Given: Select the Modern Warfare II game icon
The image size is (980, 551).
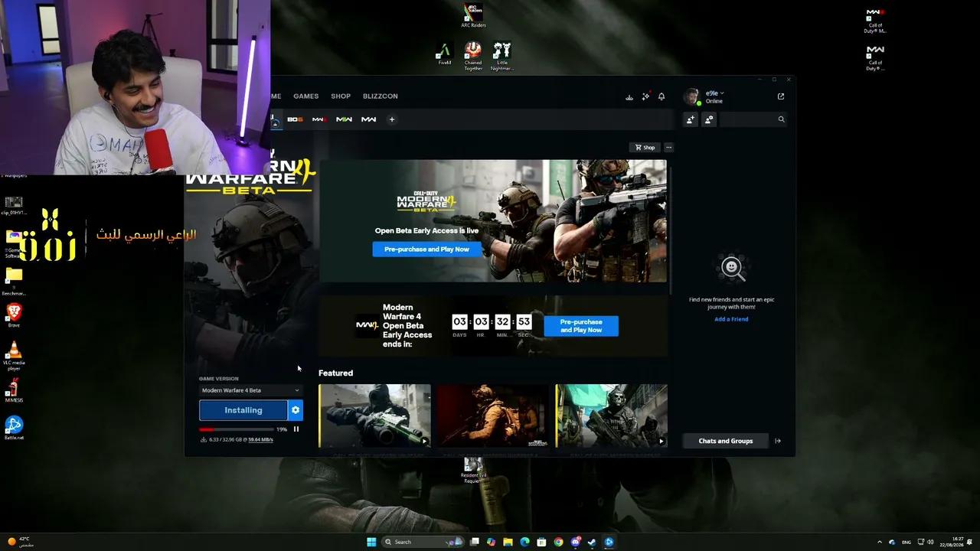Looking at the screenshot, I should pyautogui.click(x=319, y=119).
